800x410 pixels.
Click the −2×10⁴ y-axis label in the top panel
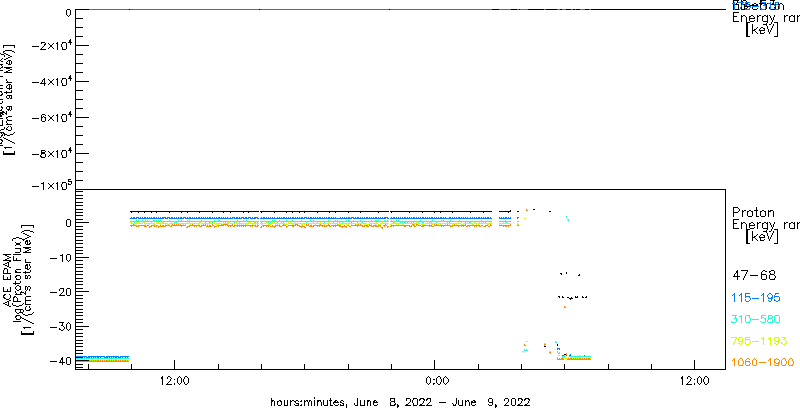[52, 45]
